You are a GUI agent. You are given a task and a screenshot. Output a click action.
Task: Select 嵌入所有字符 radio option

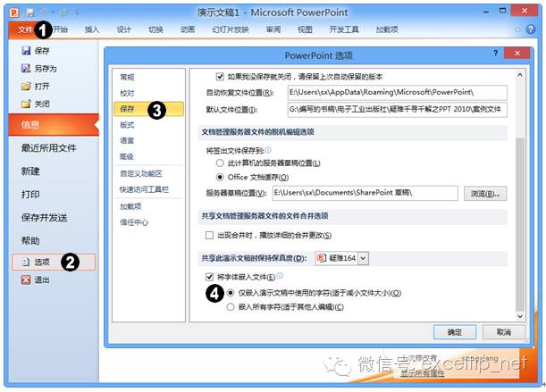pyautogui.click(x=231, y=307)
